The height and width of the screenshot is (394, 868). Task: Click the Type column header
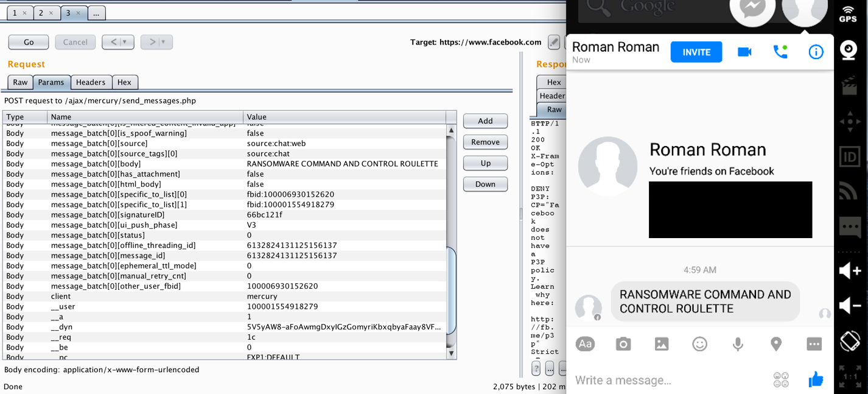pos(25,117)
